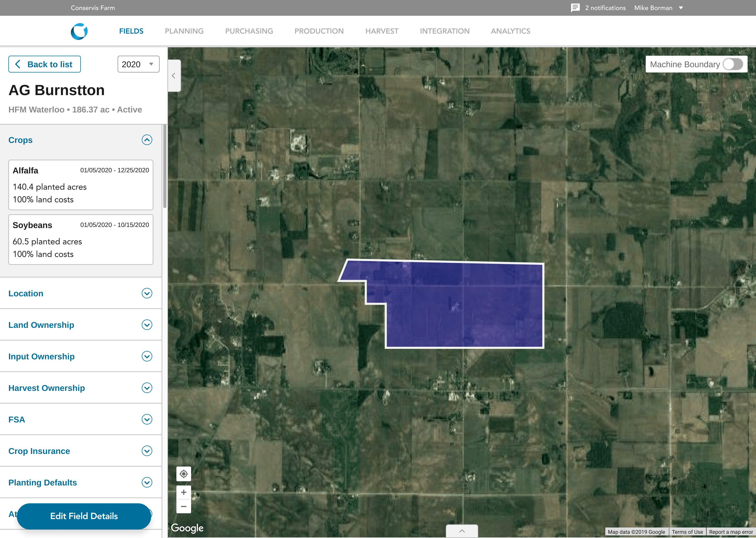Zoom in the map with plus button
Viewport: 756px width, 538px height.
click(x=184, y=493)
